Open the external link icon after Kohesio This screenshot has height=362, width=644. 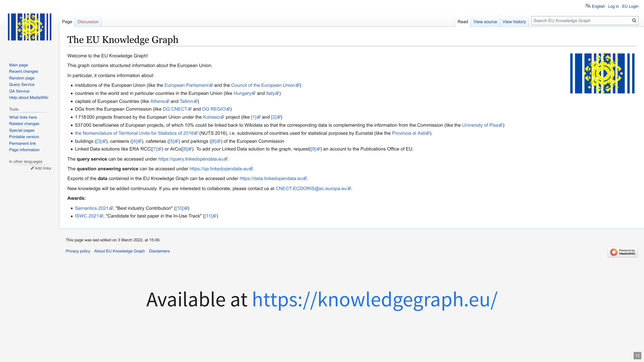pyautogui.click(x=223, y=117)
